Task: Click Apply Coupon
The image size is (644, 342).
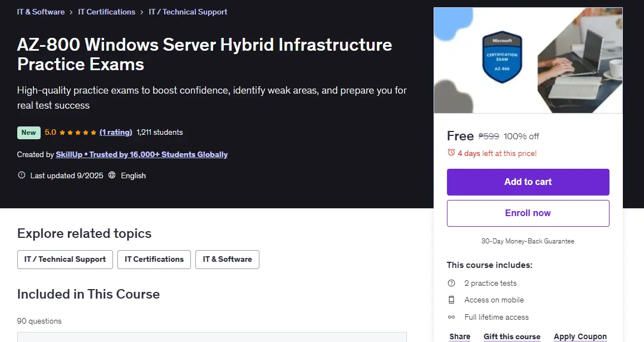Action: pyautogui.click(x=581, y=336)
